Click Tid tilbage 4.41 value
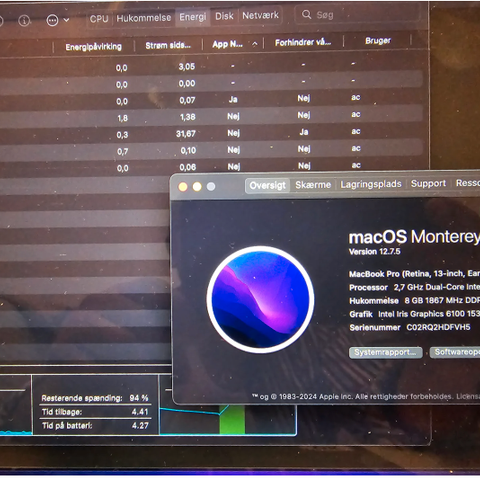 point(140,412)
